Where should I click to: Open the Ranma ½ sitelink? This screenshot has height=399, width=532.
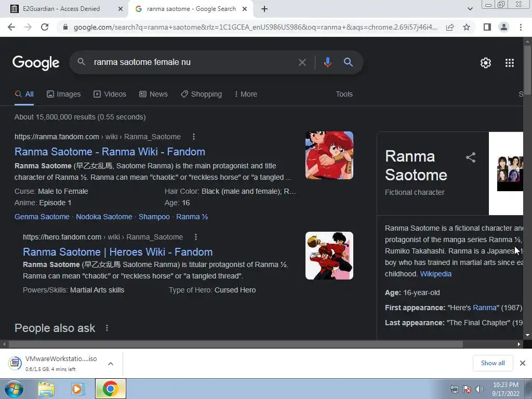(x=192, y=217)
